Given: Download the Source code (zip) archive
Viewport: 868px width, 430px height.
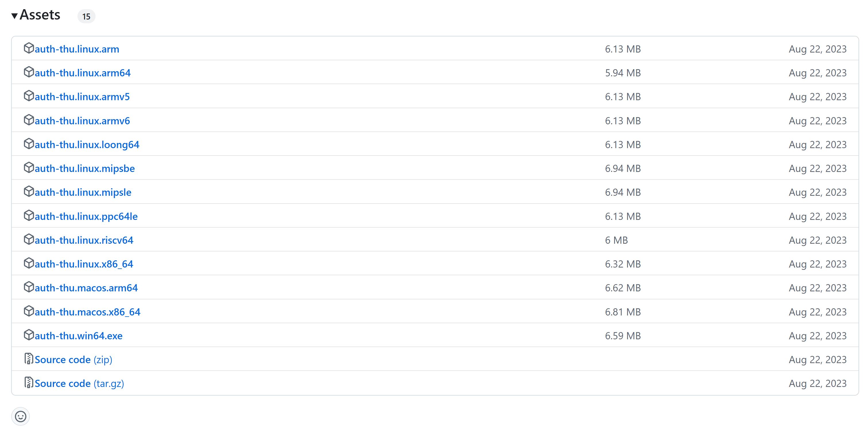Looking at the screenshot, I should [x=73, y=360].
